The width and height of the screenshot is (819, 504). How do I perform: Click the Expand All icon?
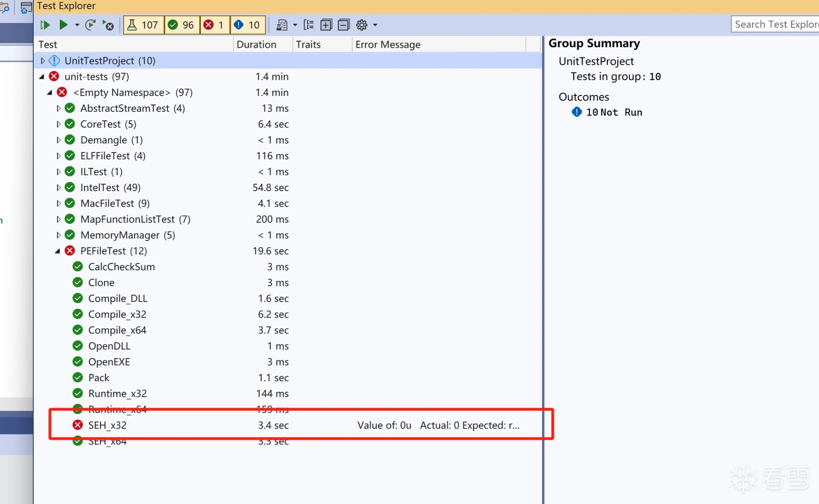(x=326, y=25)
